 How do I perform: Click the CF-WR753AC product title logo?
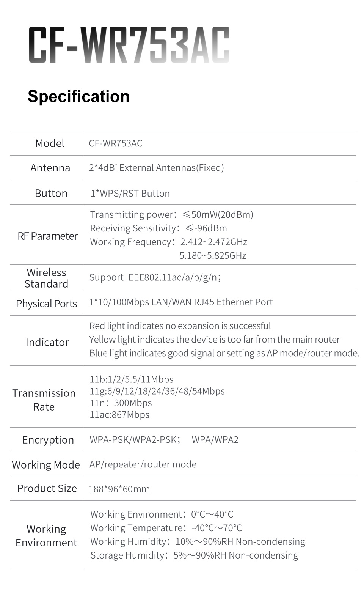(129, 45)
